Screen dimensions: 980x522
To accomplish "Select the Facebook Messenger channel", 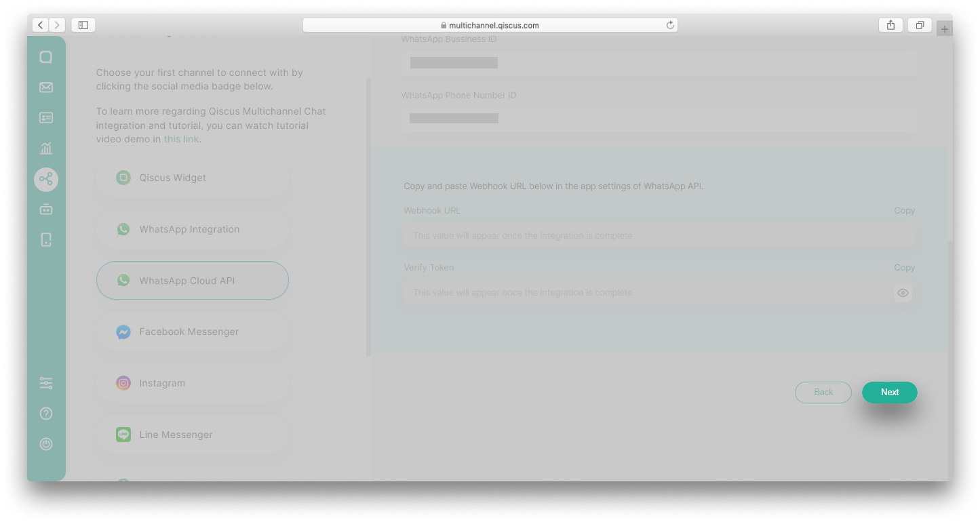I will point(193,332).
